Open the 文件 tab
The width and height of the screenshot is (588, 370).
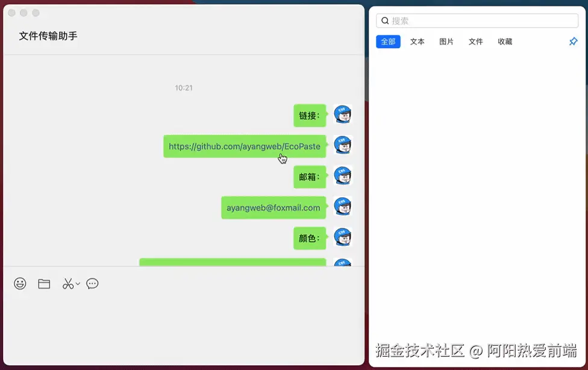475,42
